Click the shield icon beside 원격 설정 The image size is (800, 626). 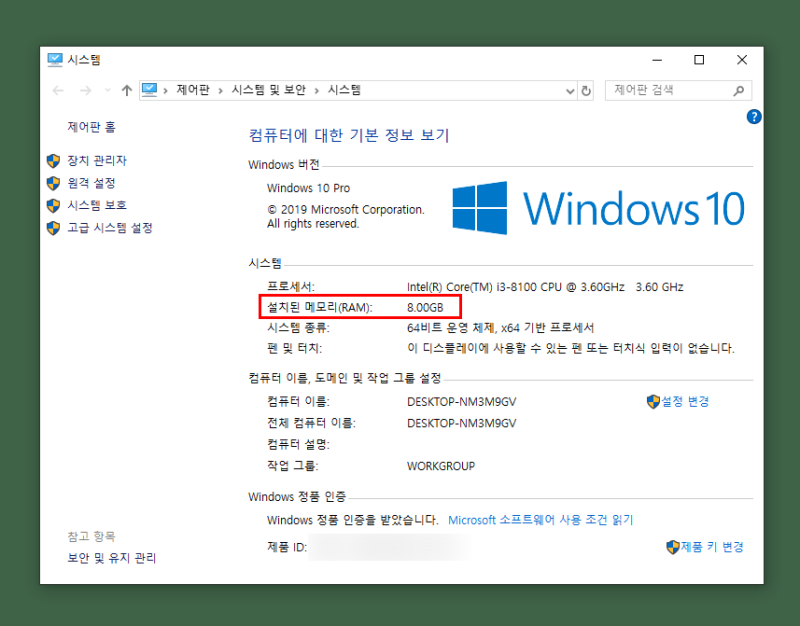(x=53, y=183)
